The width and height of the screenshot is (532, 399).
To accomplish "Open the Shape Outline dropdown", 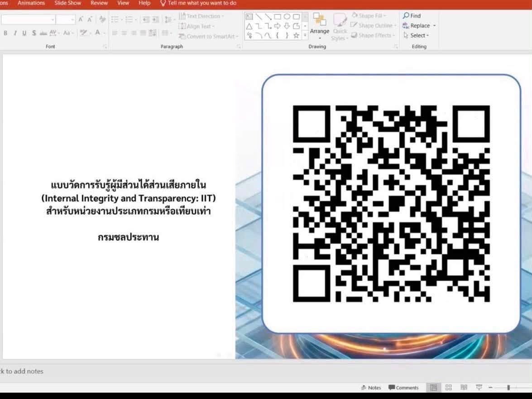I will tap(373, 25).
